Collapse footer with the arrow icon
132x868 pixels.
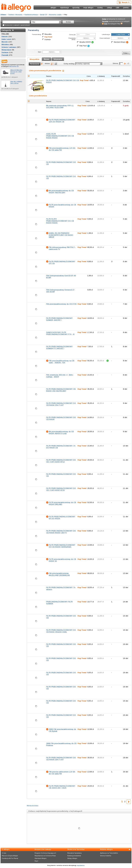click(130, 849)
